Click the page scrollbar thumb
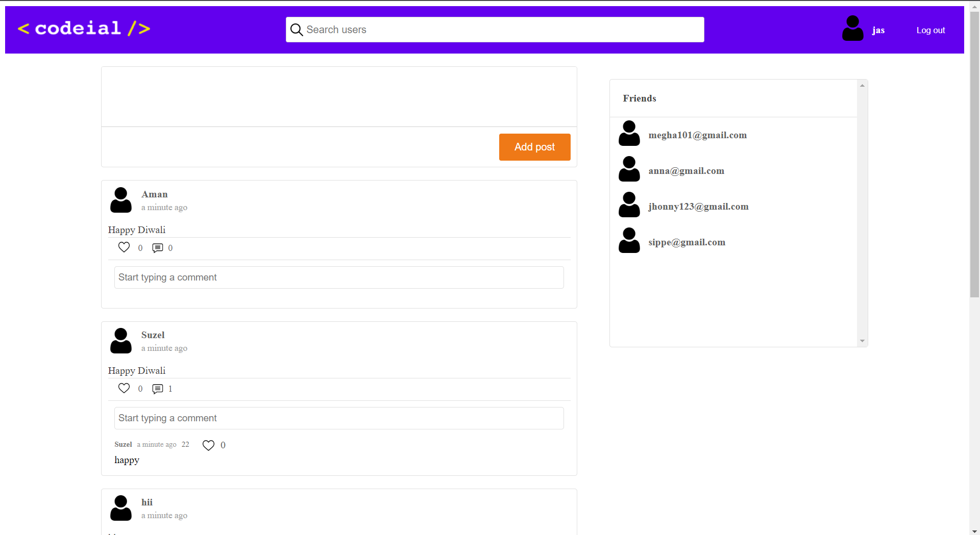Screen dimensions: 980x535 tap(975, 154)
